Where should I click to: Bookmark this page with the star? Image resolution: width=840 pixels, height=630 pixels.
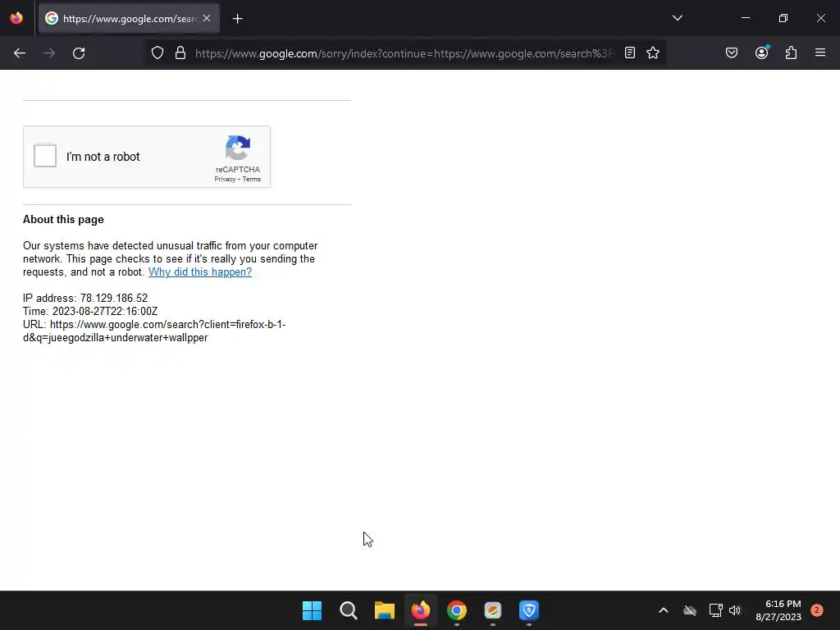pyautogui.click(x=653, y=52)
